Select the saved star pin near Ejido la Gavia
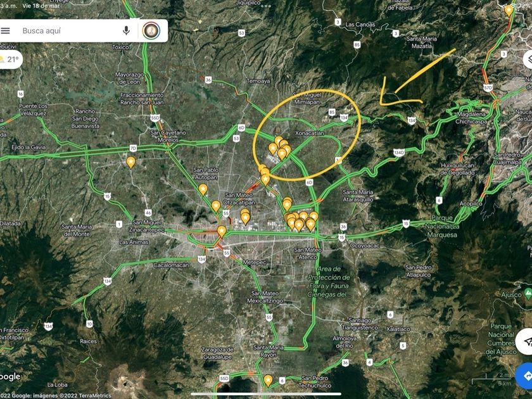532x399 pixels. (131, 162)
